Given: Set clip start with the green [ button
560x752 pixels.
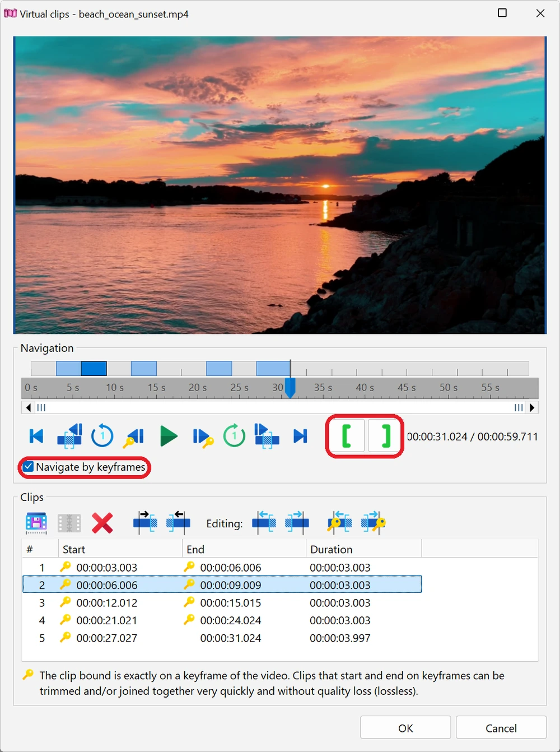Looking at the screenshot, I should tap(347, 435).
